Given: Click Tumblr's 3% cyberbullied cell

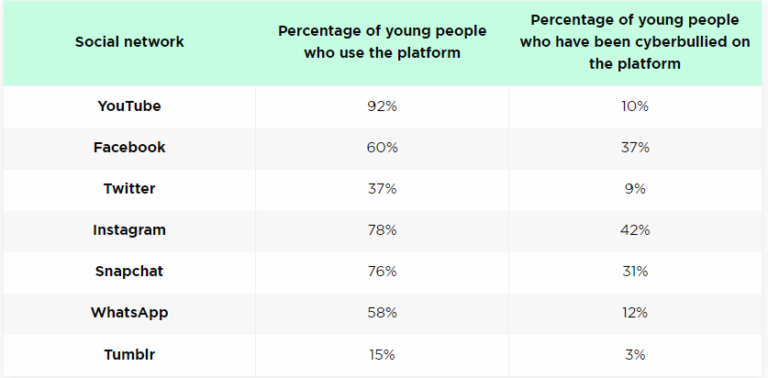Looking at the screenshot, I should pyautogui.click(x=635, y=354).
